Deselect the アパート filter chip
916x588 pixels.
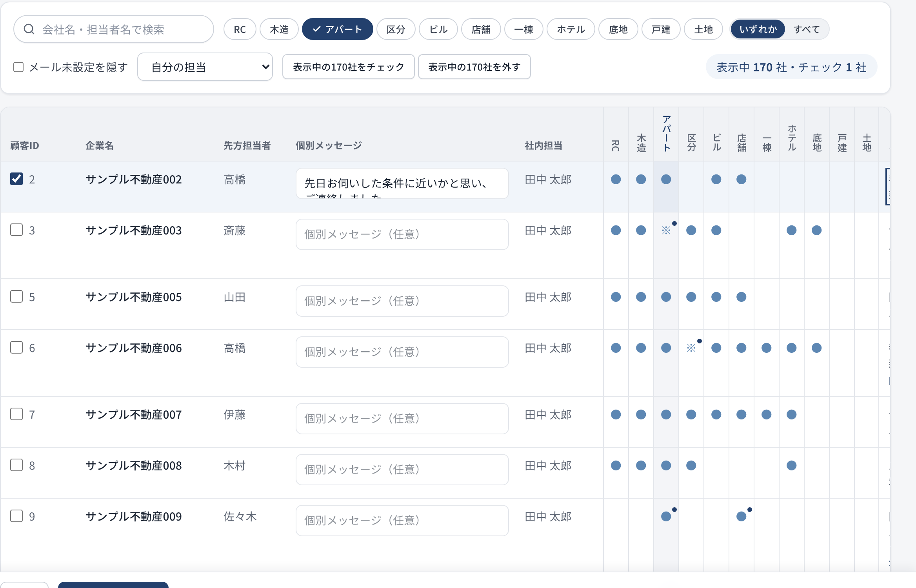(338, 29)
